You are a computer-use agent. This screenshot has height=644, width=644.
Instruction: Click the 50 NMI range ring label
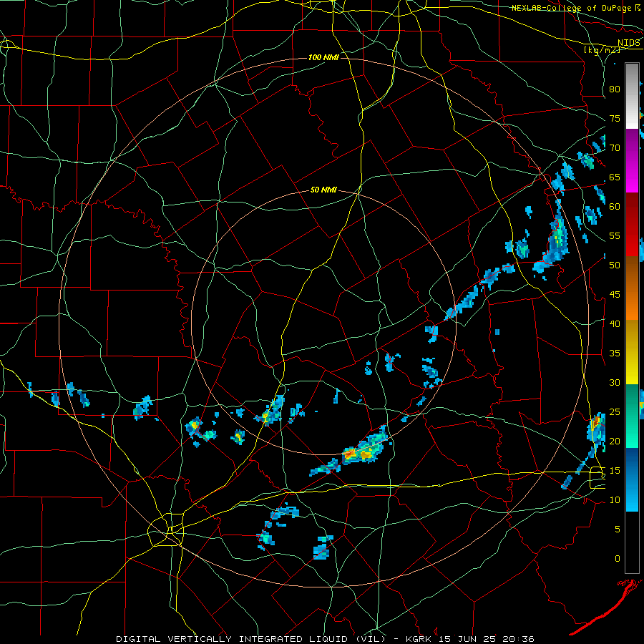coord(323,190)
